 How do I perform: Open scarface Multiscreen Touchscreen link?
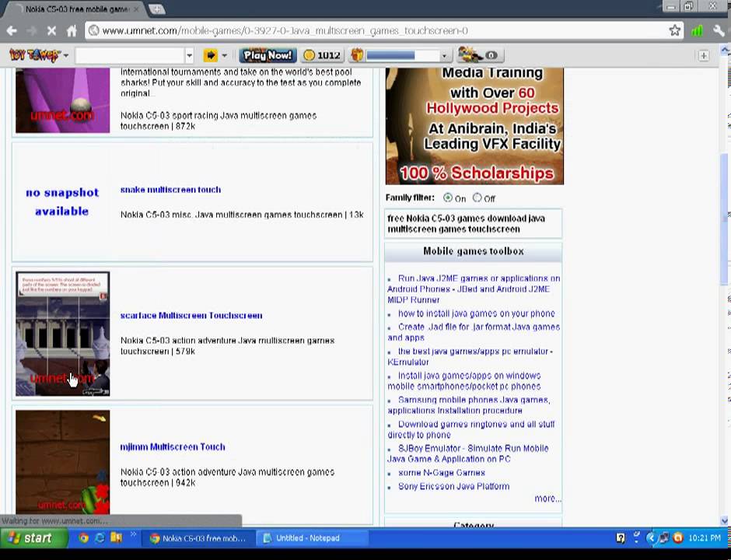point(191,316)
